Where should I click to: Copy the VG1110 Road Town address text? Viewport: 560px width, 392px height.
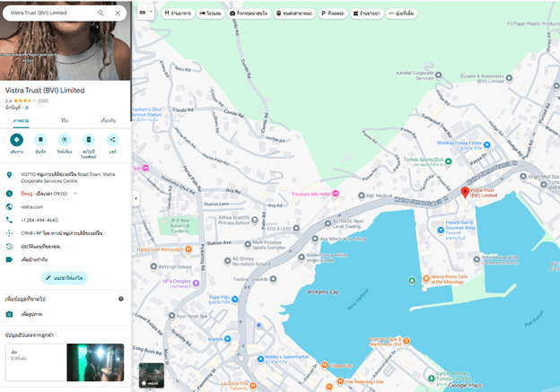click(68, 178)
